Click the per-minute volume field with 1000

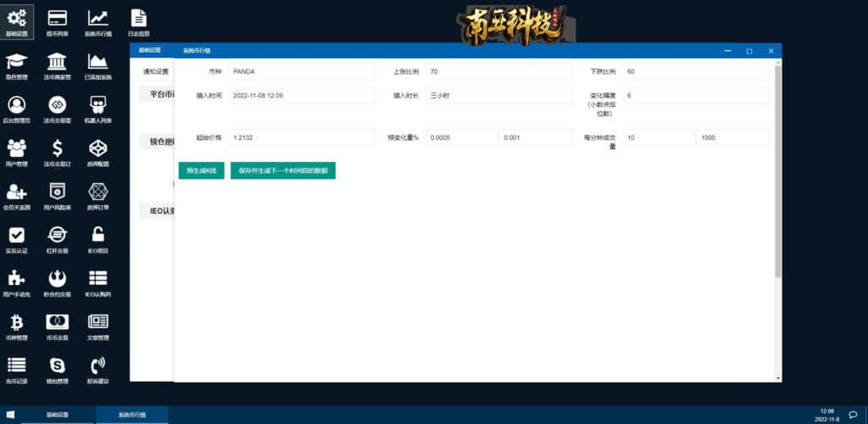pos(732,138)
